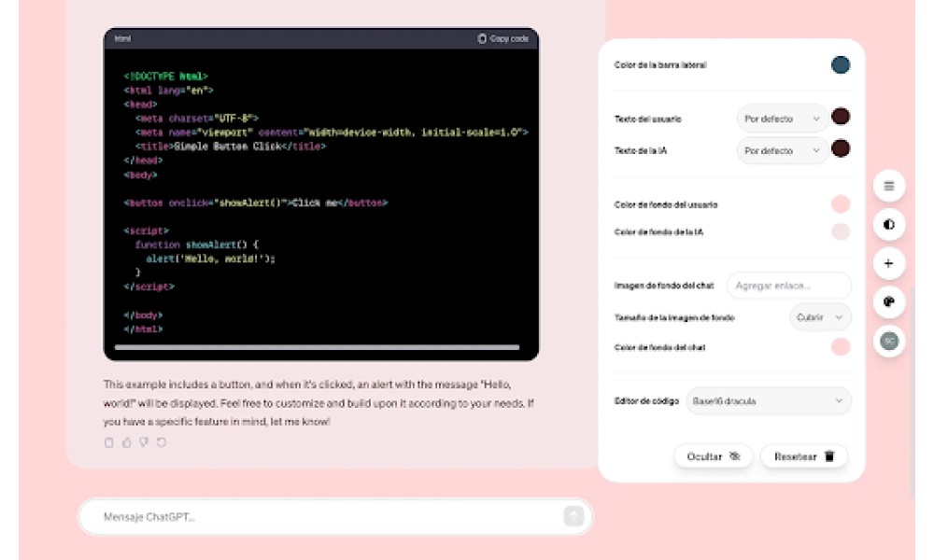
Task: Pick Color de fondo de la IA swatch
Action: click(841, 231)
